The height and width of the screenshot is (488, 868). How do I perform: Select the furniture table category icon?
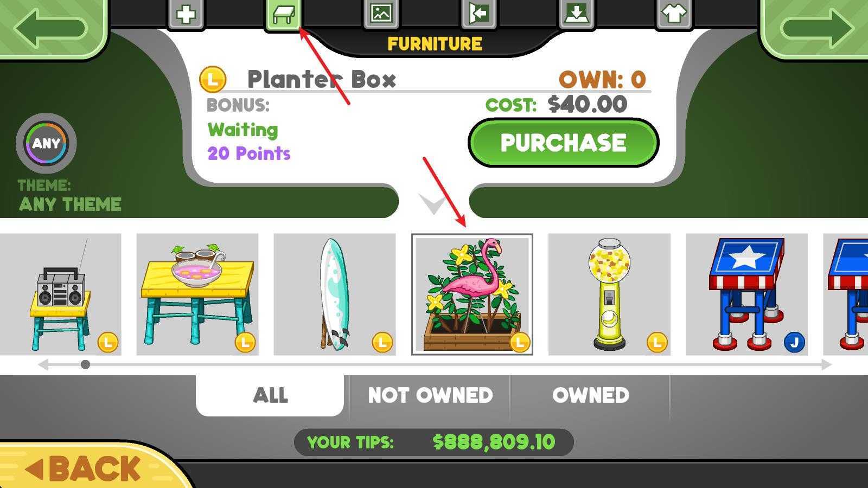click(x=283, y=14)
